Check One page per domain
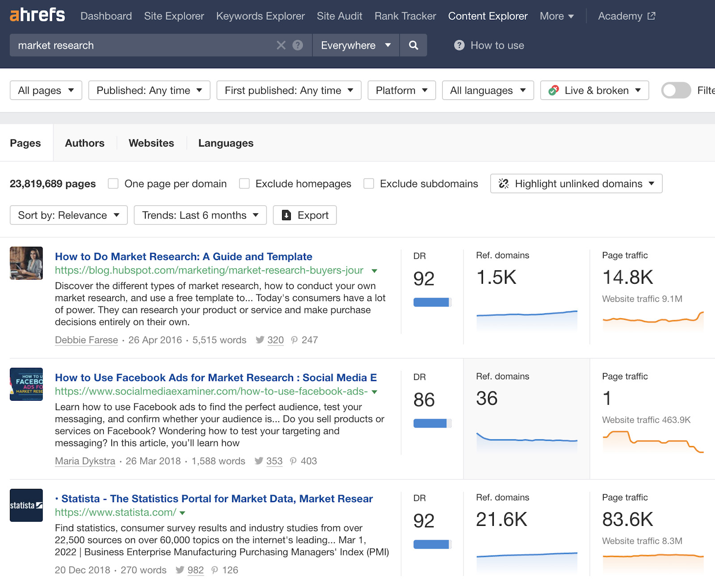This screenshot has width=715, height=588. [113, 184]
